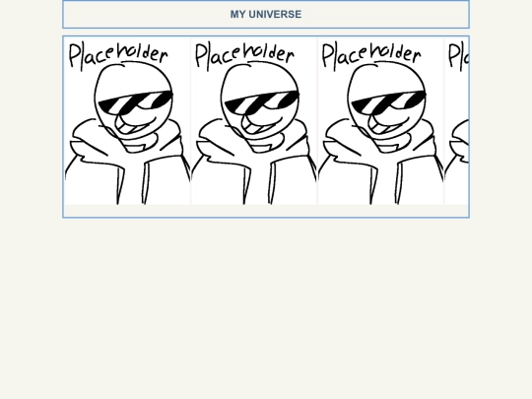Image resolution: width=532 pixels, height=399 pixels.
Task: Open the second Placeholder image
Action: (x=254, y=121)
